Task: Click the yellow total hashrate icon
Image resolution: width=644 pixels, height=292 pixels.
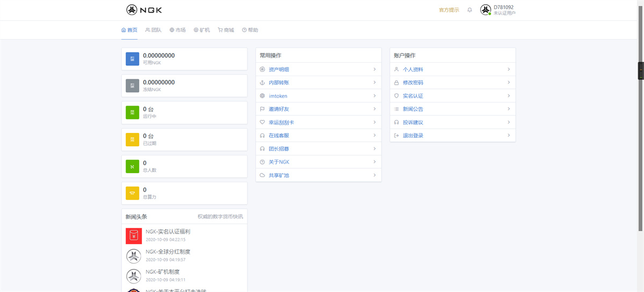Action: pyautogui.click(x=133, y=193)
